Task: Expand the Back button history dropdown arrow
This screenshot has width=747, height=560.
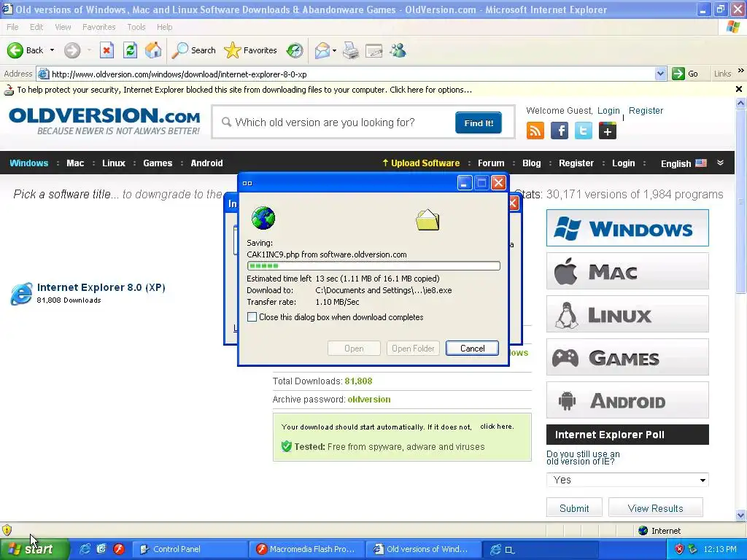Action: (x=52, y=50)
